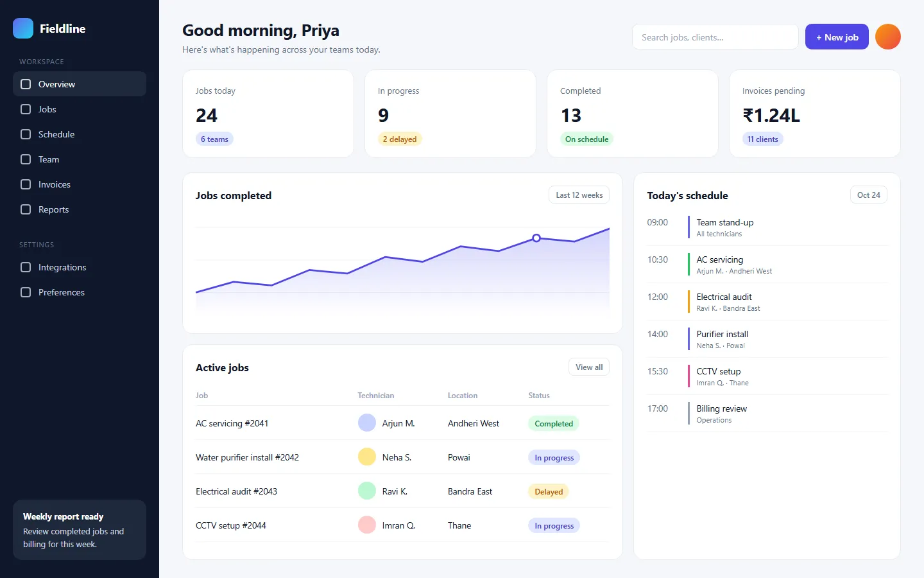The image size is (924, 578).
Task: Open the 12:00 Electrical audit schedule entry
Action: pyautogui.click(x=767, y=302)
